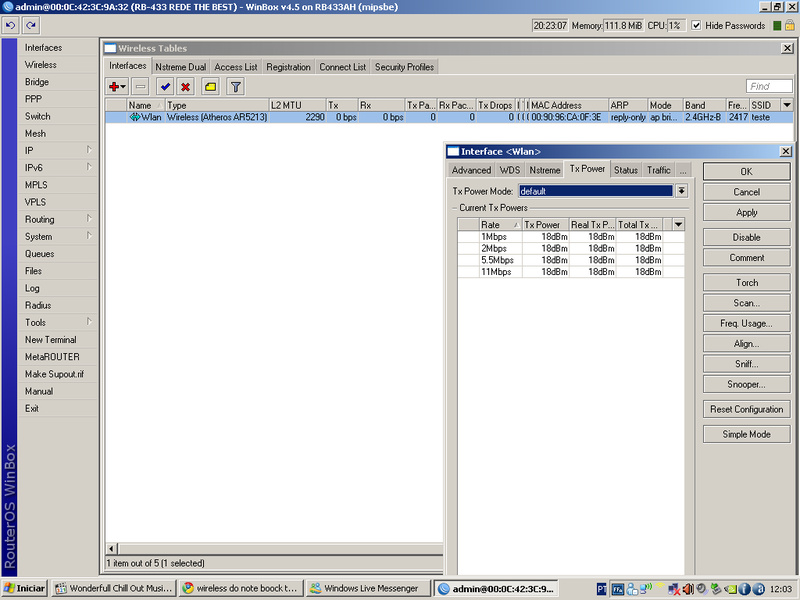800x600 pixels.
Task: Open Windows Live Messenger taskbar item
Action: [x=368, y=588]
